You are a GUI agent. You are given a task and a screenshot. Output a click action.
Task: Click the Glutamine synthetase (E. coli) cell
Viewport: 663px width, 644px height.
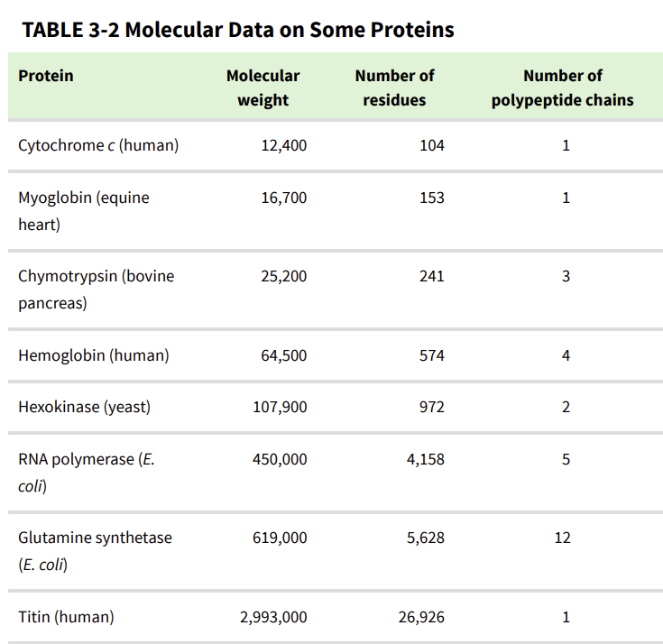click(x=95, y=551)
